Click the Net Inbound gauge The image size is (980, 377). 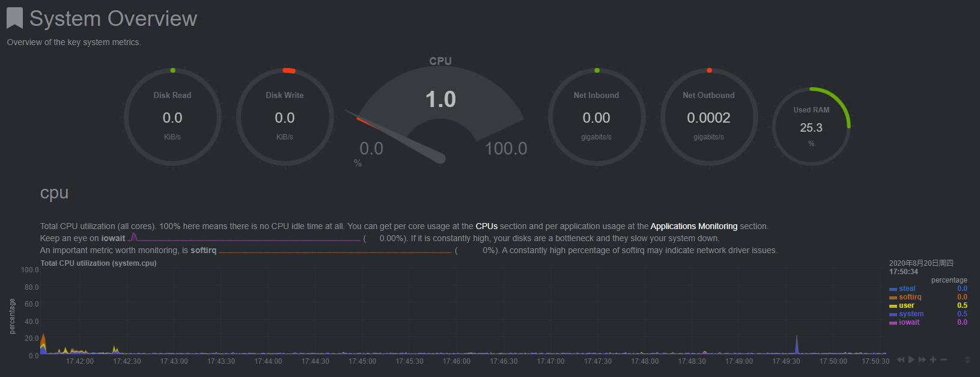[x=596, y=117]
